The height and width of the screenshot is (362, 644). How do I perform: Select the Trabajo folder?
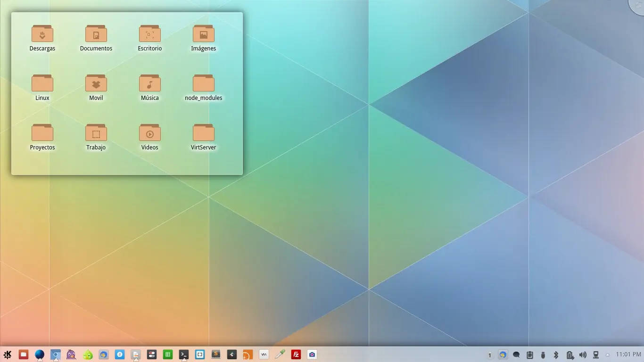[x=96, y=137]
